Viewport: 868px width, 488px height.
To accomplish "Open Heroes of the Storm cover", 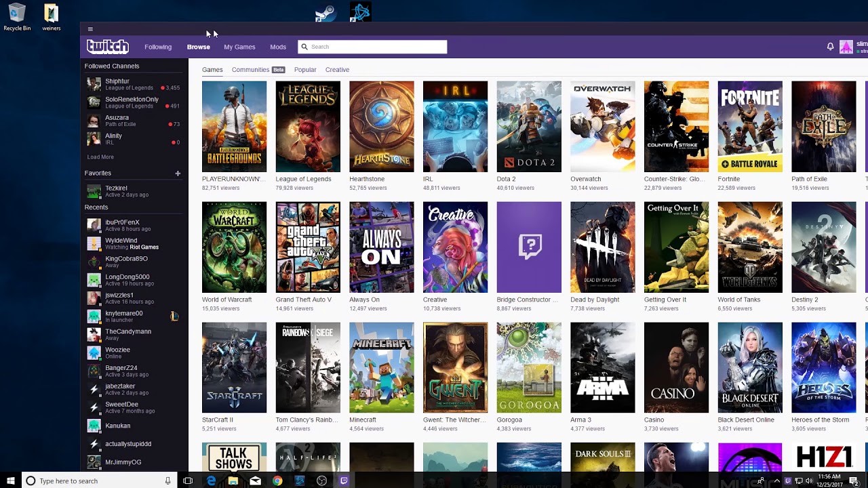I will [x=823, y=367].
